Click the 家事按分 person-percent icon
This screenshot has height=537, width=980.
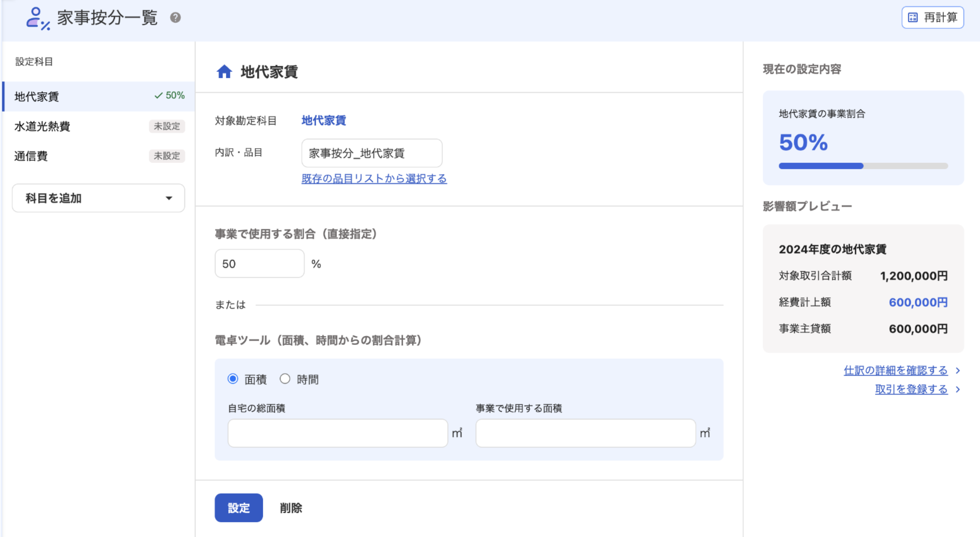(38, 19)
